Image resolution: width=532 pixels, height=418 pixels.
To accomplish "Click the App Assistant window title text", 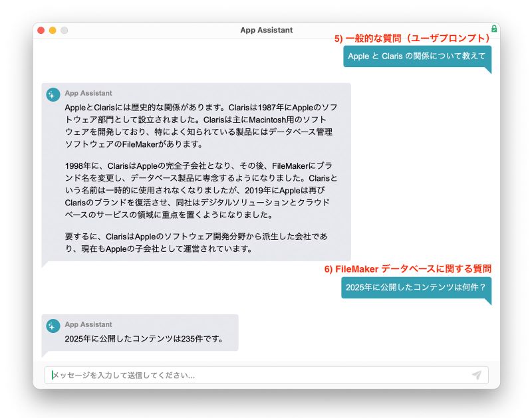I will (x=266, y=30).
